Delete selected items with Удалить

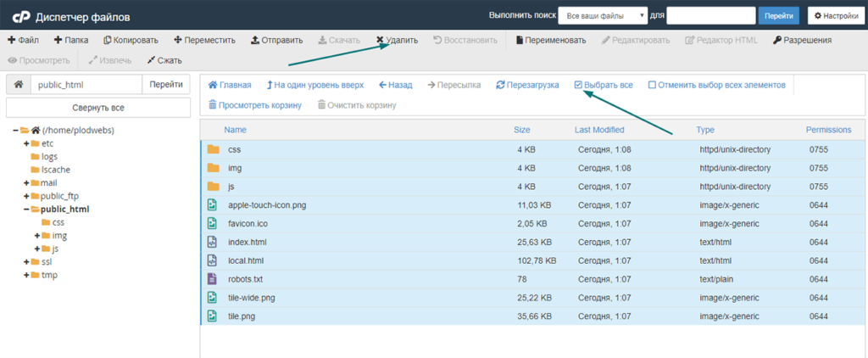(397, 40)
